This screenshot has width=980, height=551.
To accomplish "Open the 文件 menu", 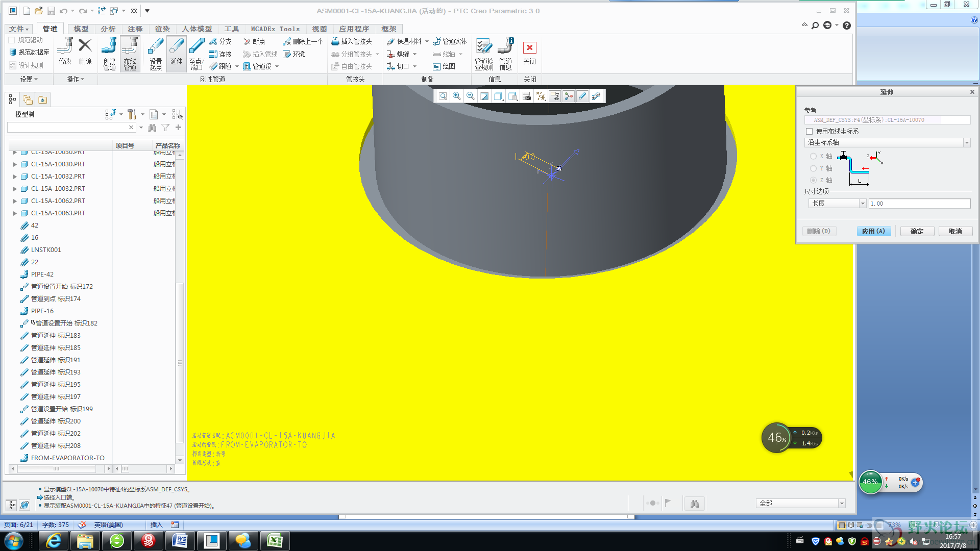I will 19,29.
